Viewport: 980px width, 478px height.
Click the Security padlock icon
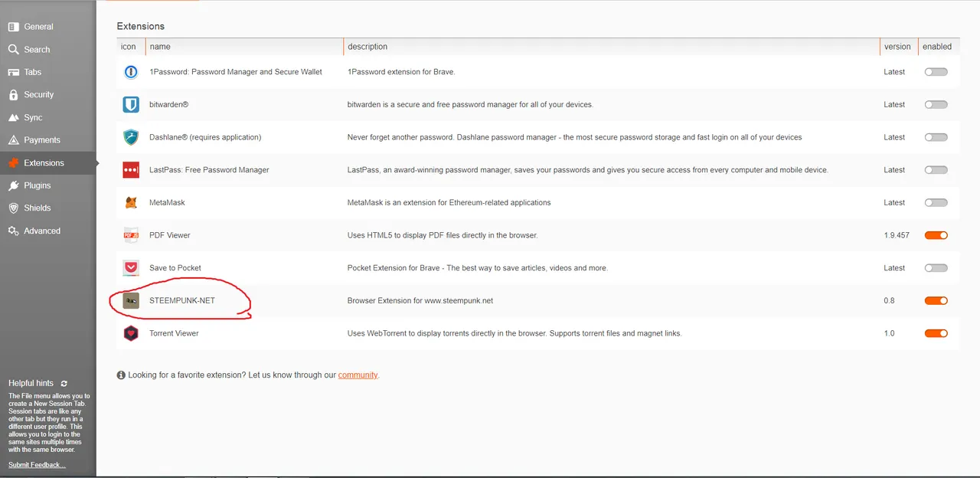point(13,95)
